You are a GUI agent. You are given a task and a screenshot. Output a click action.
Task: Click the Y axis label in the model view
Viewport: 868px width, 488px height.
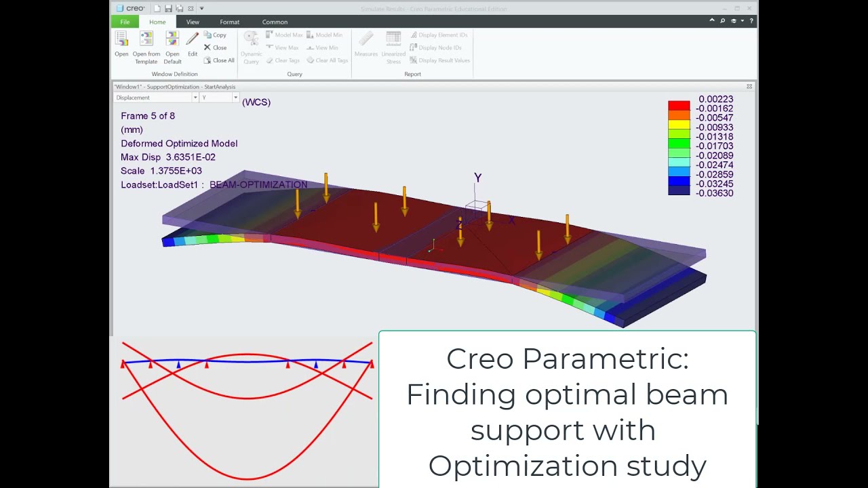(x=477, y=178)
